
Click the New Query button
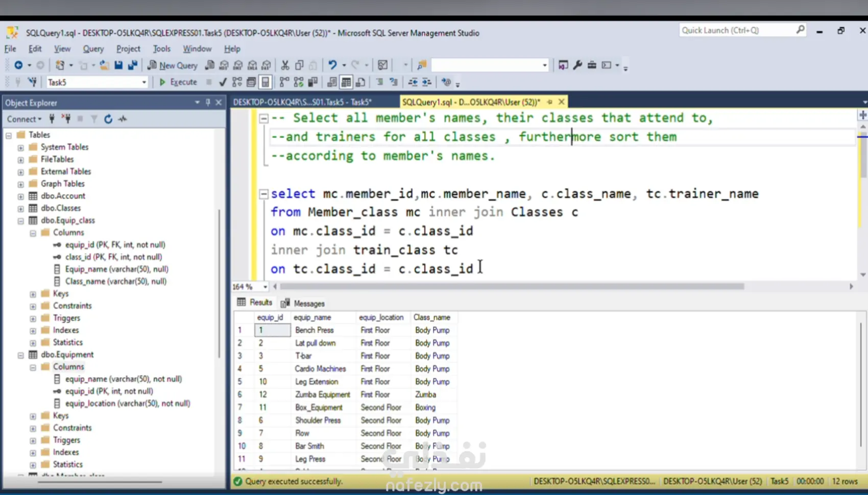tap(173, 65)
